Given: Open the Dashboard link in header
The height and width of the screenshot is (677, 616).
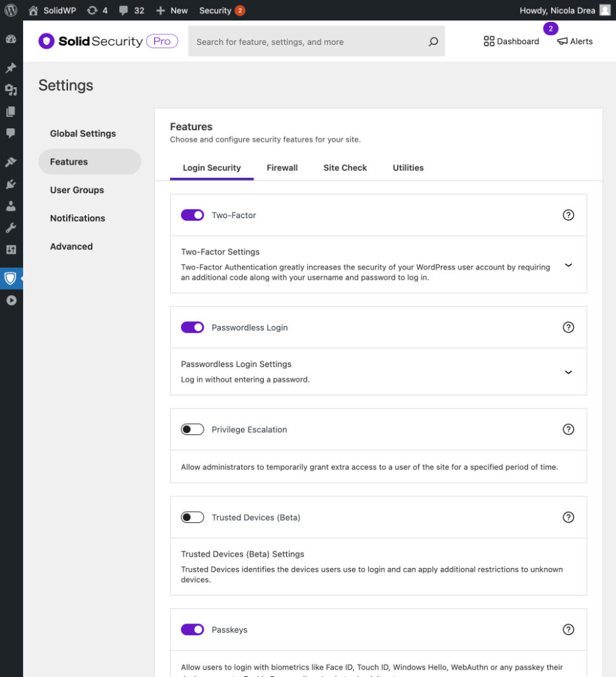Looking at the screenshot, I should tap(512, 42).
